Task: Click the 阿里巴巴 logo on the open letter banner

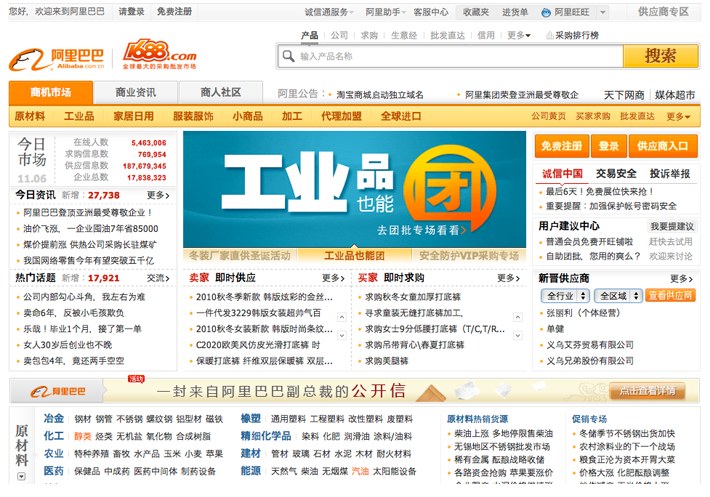Action: [58, 391]
